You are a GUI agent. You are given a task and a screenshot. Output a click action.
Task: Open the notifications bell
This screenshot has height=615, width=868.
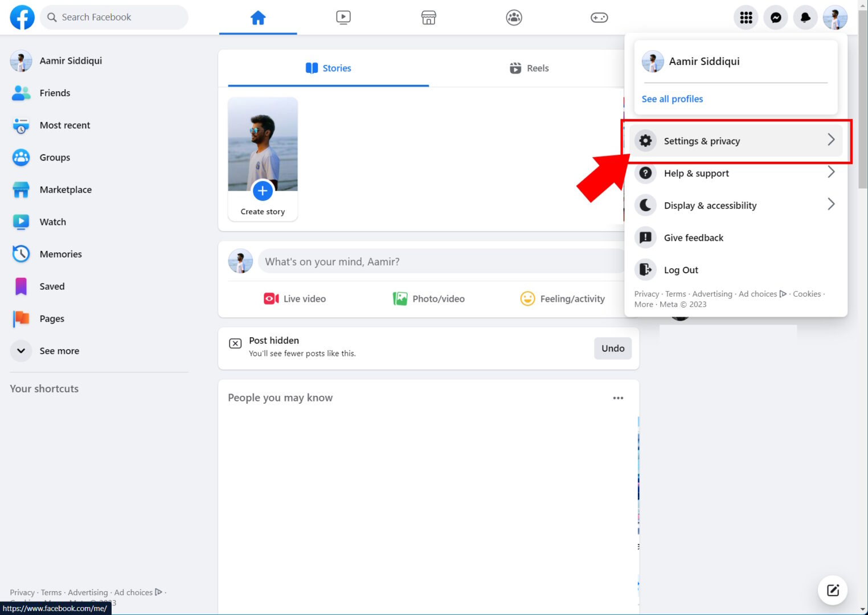(x=805, y=17)
